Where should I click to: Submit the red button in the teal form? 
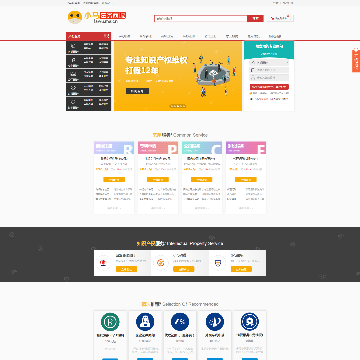tap(269, 87)
